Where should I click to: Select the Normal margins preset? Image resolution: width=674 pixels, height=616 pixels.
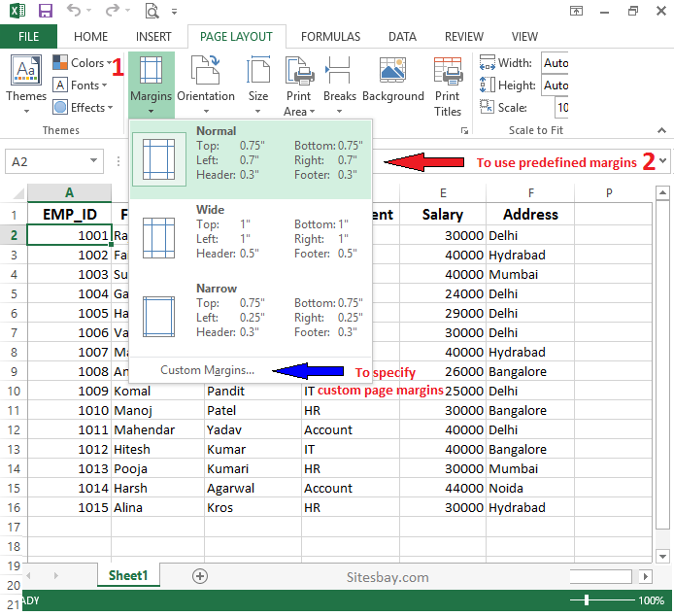251,159
